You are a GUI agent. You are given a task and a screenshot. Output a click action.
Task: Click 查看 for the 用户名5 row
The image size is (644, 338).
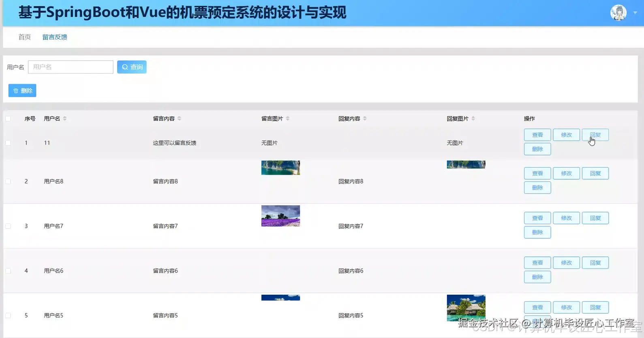point(537,307)
